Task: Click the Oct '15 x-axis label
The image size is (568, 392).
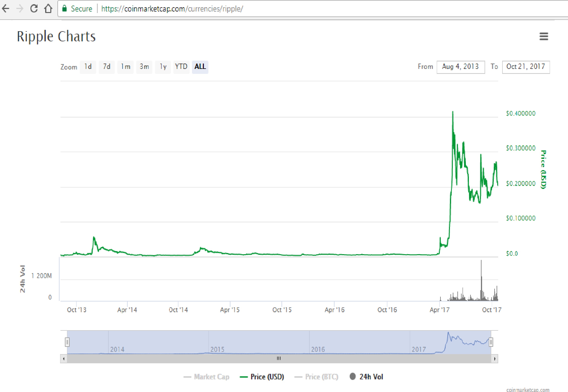Action: pos(282,310)
